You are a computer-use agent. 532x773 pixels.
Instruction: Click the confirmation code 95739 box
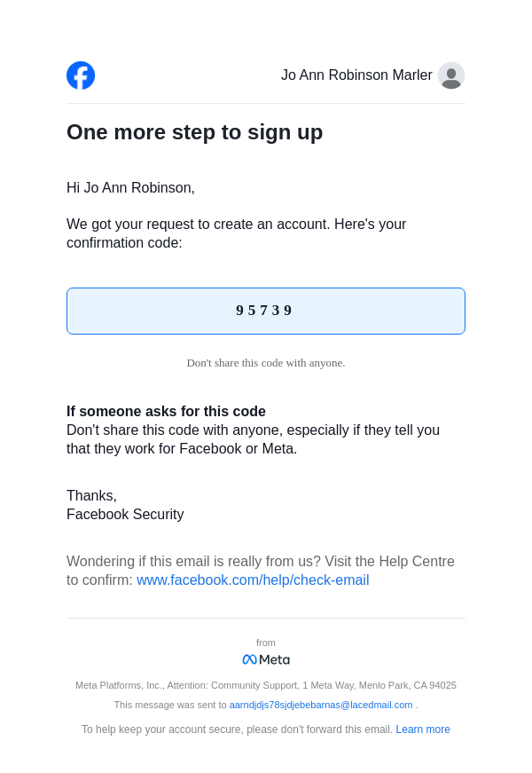pos(265,311)
